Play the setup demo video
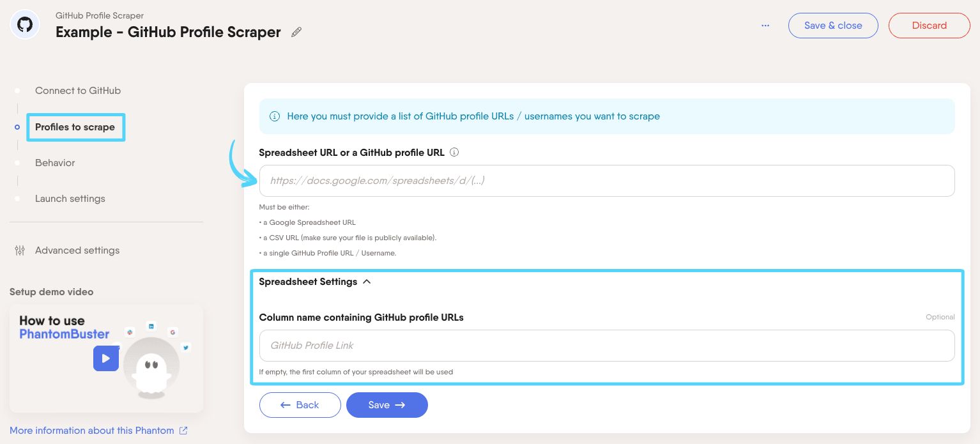This screenshot has width=980, height=444. [106, 358]
